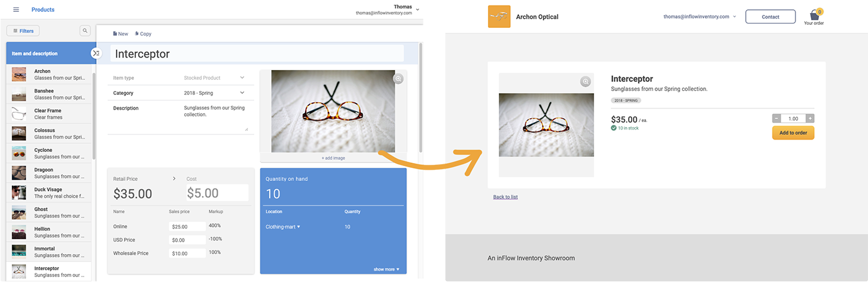This screenshot has width=868, height=282.
Task: Click inventory Interceptor product photo
Action: (333, 111)
